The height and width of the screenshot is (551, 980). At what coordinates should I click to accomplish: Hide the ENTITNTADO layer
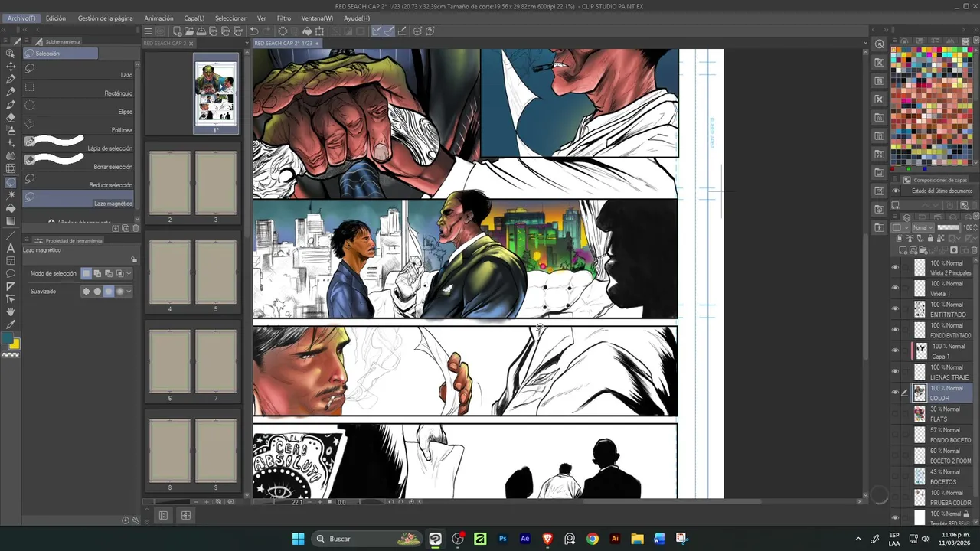pyautogui.click(x=895, y=309)
